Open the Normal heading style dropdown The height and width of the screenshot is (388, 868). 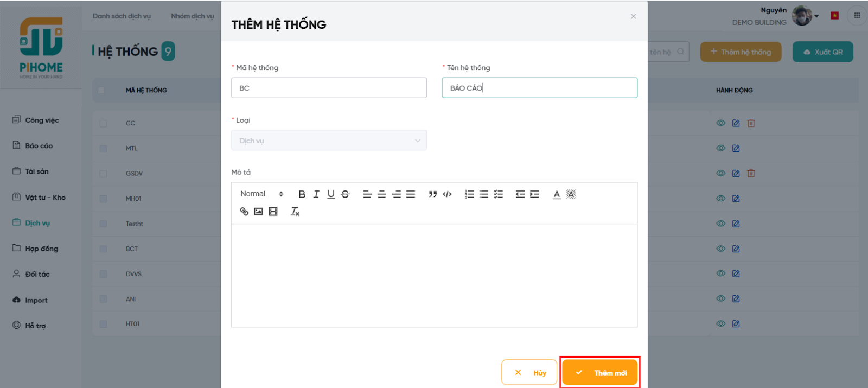coord(261,194)
